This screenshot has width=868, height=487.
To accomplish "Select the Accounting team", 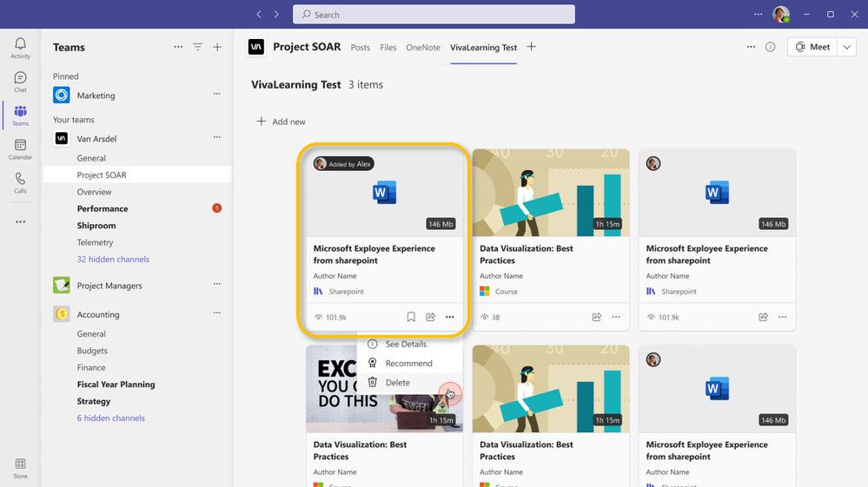I will [98, 314].
